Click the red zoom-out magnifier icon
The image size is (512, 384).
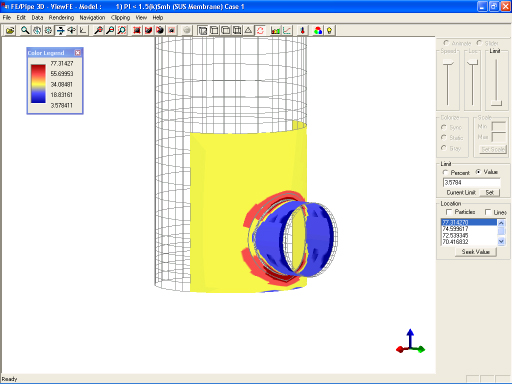click(x=110, y=31)
